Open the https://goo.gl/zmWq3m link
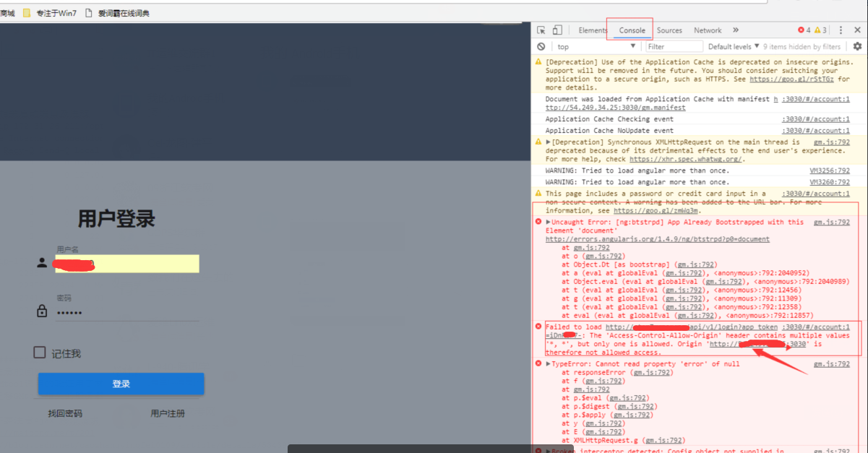868x453 pixels. (656, 211)
